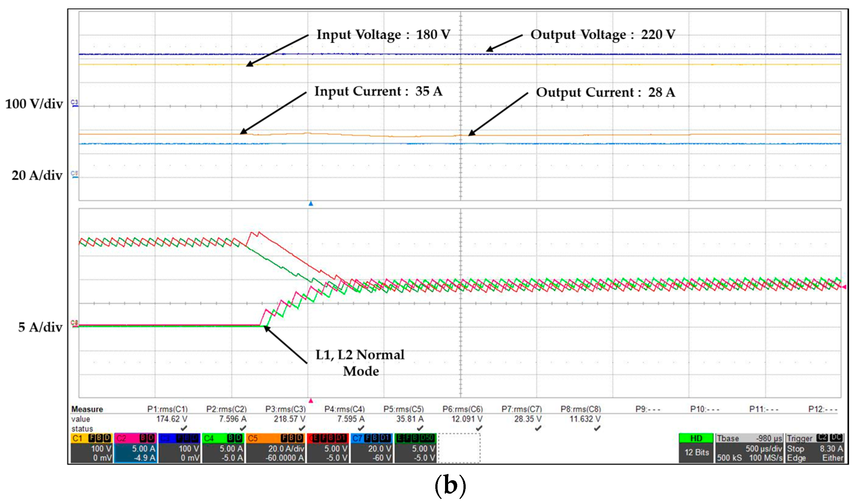
Task: Click the Measure table label
Action: tap(87, 410)
